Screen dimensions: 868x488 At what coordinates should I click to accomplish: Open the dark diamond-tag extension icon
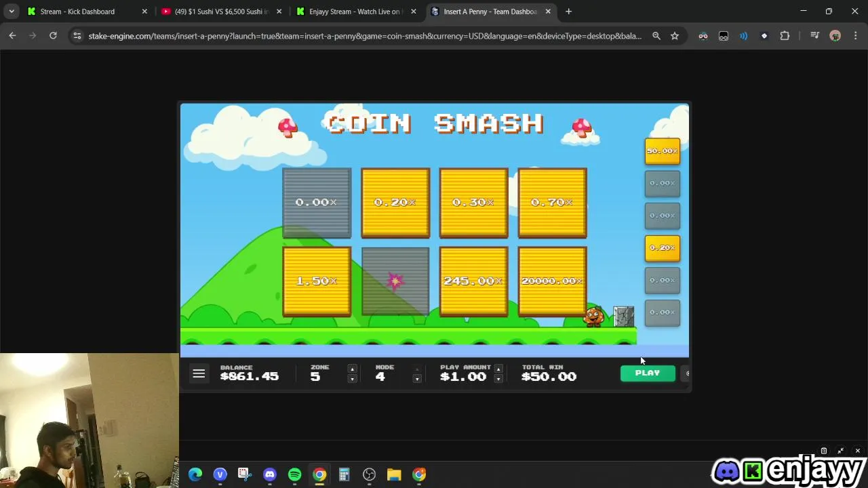[x=764, y=36]
